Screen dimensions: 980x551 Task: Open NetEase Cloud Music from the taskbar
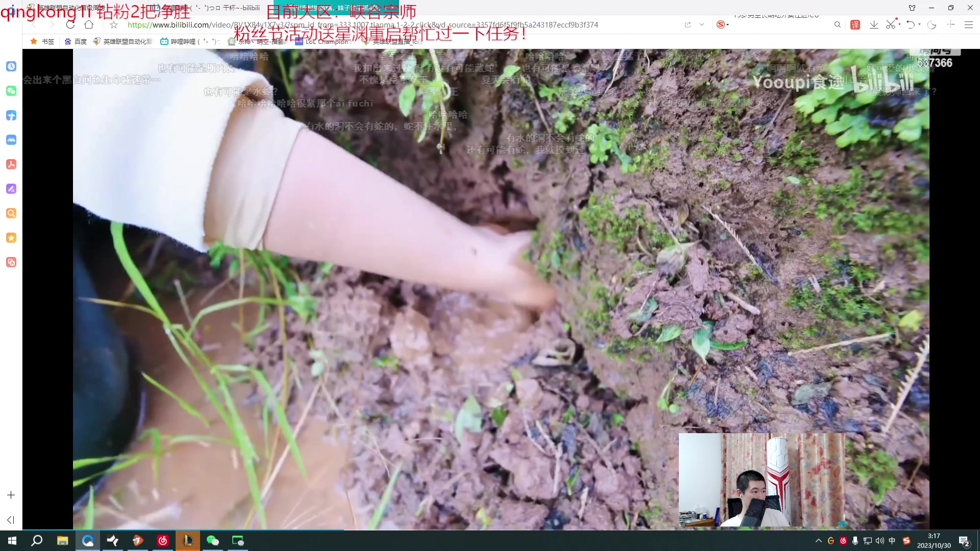tap(163, 541)
